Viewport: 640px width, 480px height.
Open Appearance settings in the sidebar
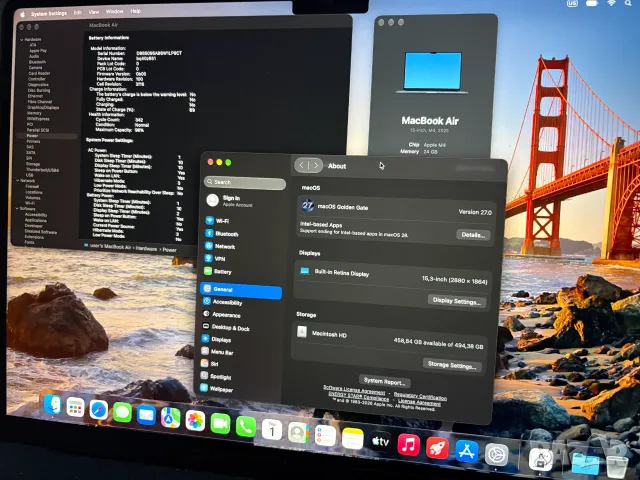tap(222, 315)
